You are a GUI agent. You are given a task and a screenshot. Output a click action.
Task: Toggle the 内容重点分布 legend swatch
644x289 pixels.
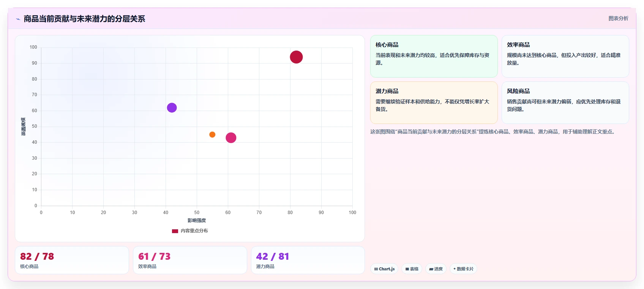pyautogui.click(x=175, y=231)
